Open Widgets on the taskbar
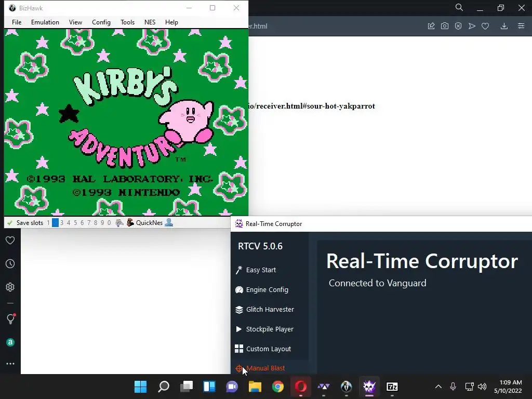This screenshot has height=399, width=532. coord(209,387)
